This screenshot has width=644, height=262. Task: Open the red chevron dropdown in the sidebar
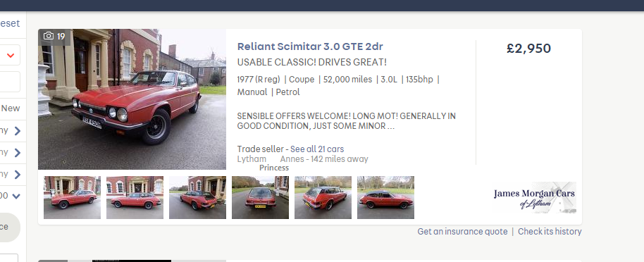coord(11,55)
